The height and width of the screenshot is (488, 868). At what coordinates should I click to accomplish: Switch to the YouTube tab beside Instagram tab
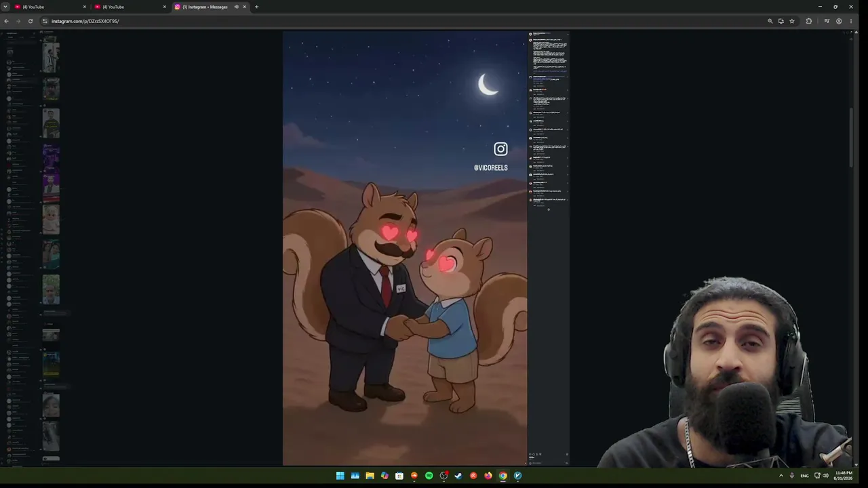pyautogui.click(x=131, y=7)
